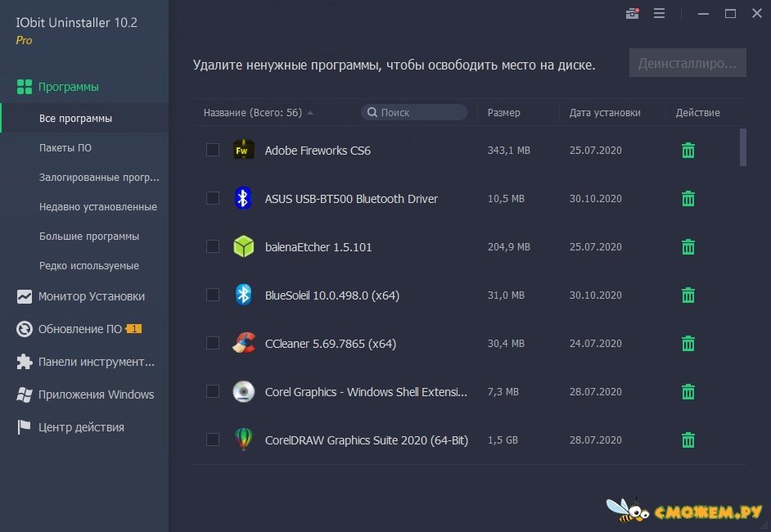Click the trash icon for CCleaner 5.69.7865
Image resolution: width=771 pixels, height=532 pixels.
point(688,344)
